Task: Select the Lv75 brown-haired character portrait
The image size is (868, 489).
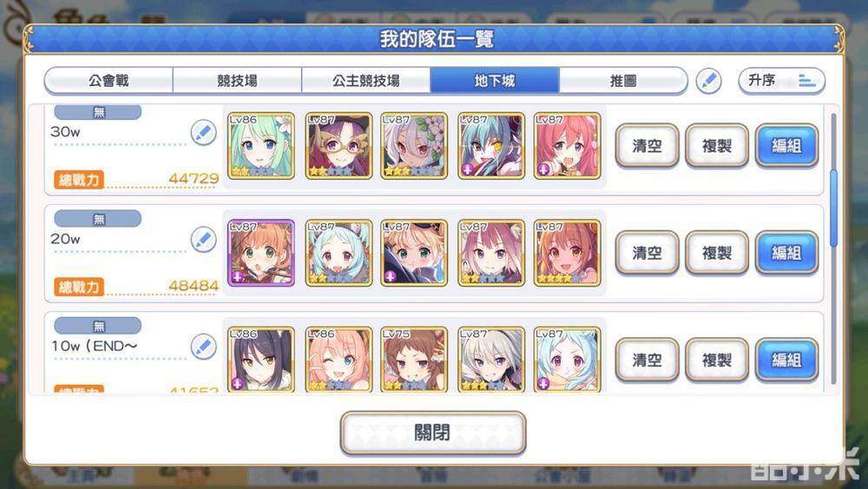Action: tap(414, 360)
